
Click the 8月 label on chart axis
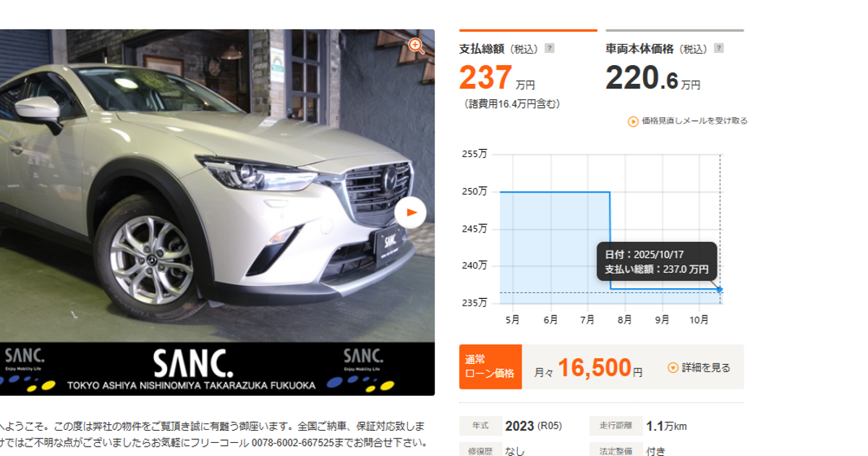pos(625,318)
